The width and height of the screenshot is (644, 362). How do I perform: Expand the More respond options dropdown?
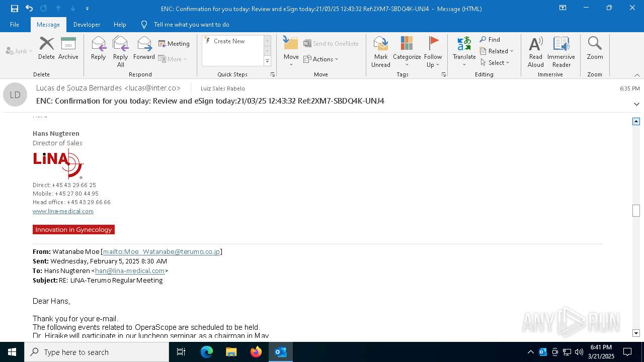tap(173, 59)
